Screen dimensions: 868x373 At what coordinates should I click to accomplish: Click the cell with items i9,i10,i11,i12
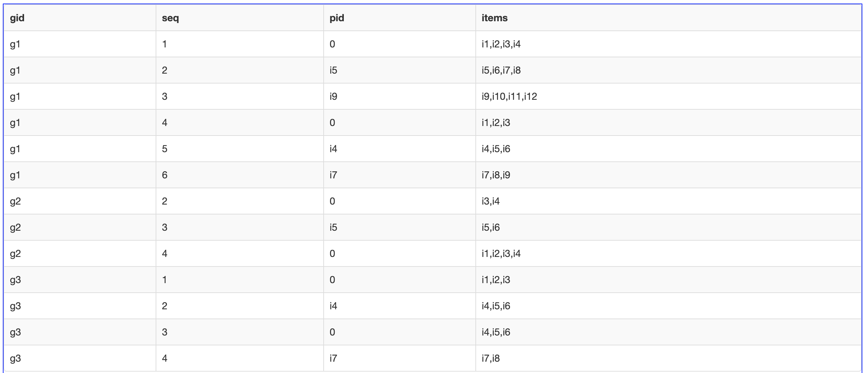tap(669, 96)
